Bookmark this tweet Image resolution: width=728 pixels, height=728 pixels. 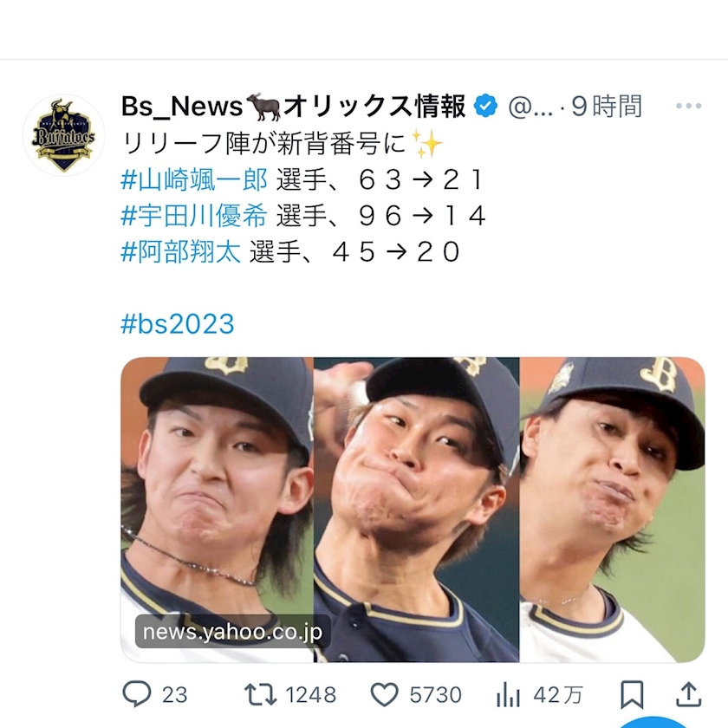[x=632, y=694]
